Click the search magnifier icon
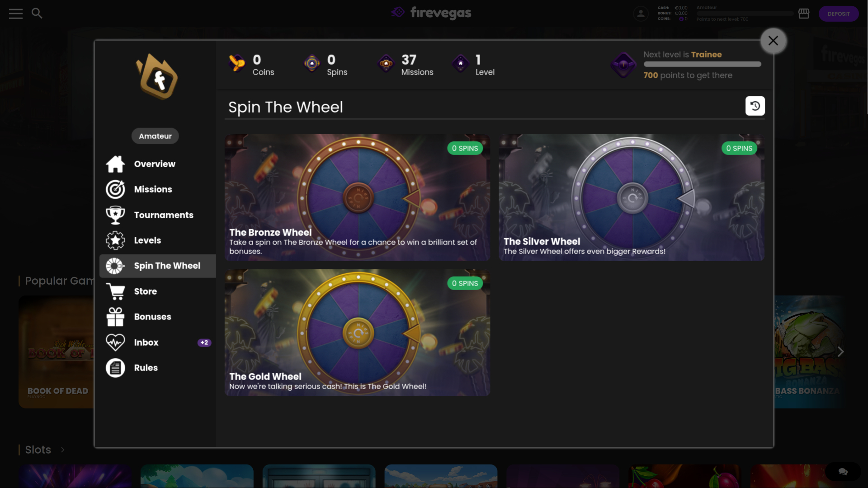Viewport: 868px width, 488px height. click(x=37, y=14)
